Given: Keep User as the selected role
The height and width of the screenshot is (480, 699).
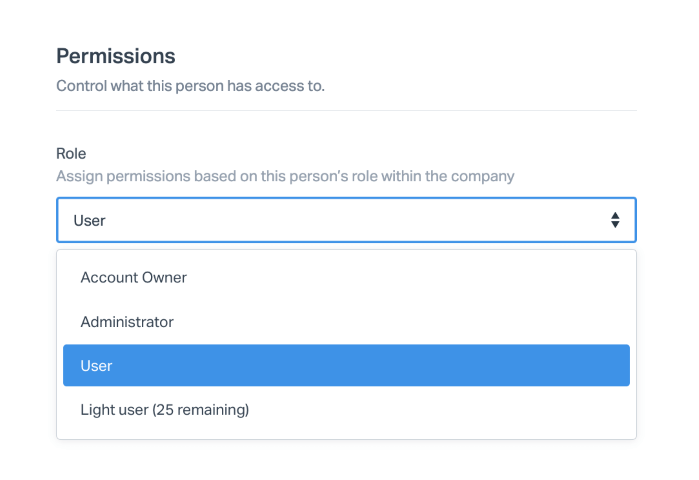Looking at the screenshot, I should pyautogui.click(x=346, y=365).
